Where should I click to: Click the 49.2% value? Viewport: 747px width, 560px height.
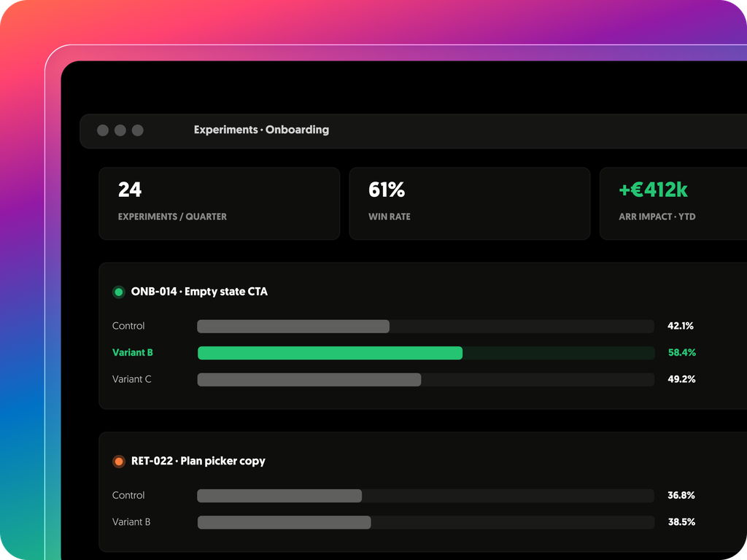pos(681,379)
